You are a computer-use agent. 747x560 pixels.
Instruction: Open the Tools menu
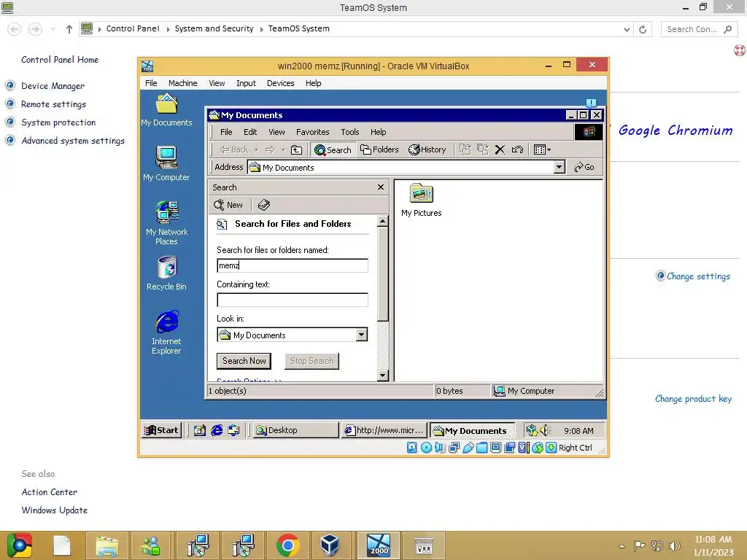pyautogui.click(x=349, y=132)
